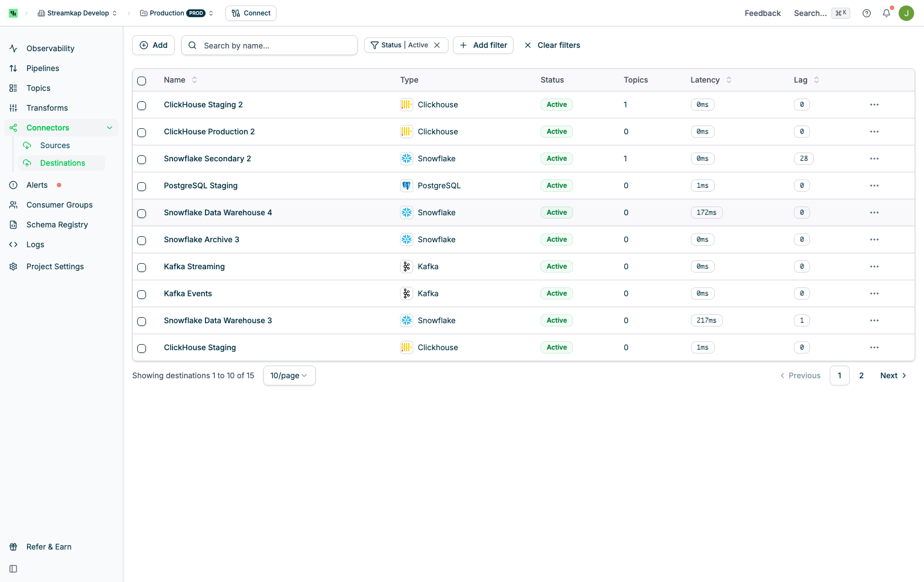Open the 10/page page size dropdown
Image resolution: width=924 pixels, height=582 pixels.
[x=289, y=376]
